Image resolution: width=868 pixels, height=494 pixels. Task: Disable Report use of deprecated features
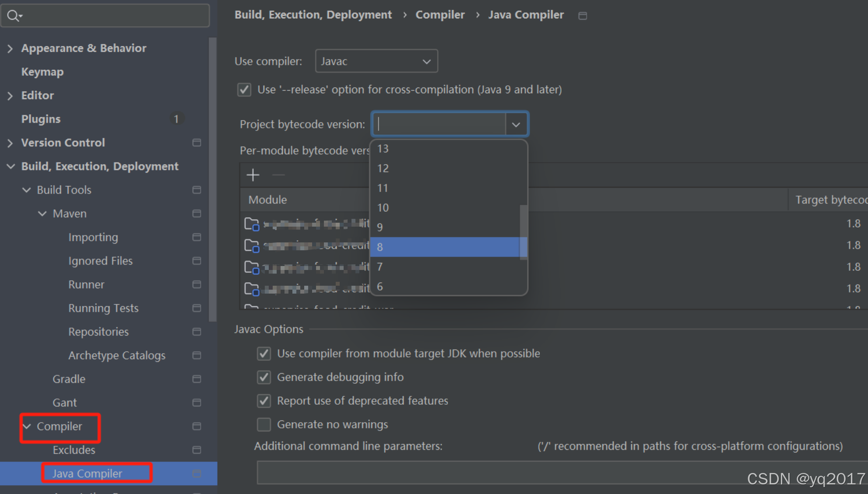pos(264,401)
